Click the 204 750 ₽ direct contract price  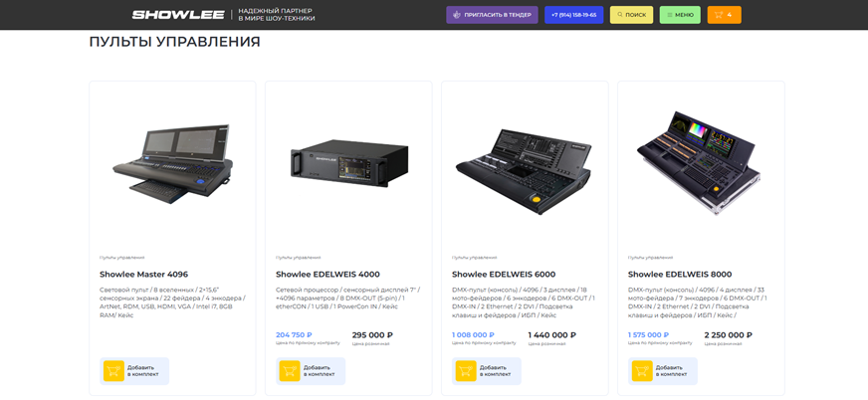(294, 334)
